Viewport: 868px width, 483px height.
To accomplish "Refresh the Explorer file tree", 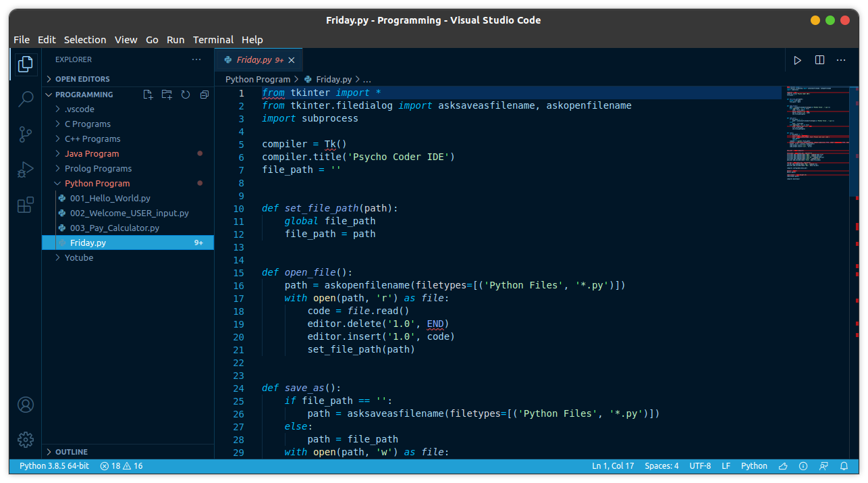I will coord(186,95).
